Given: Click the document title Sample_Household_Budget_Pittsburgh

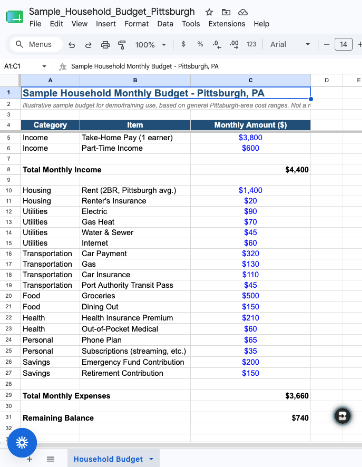Looking at the screenshot, I should click(112, 12).
